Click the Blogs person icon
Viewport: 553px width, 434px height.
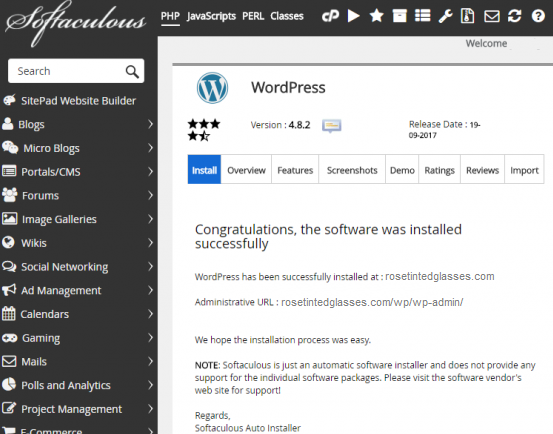click(7, 124)
